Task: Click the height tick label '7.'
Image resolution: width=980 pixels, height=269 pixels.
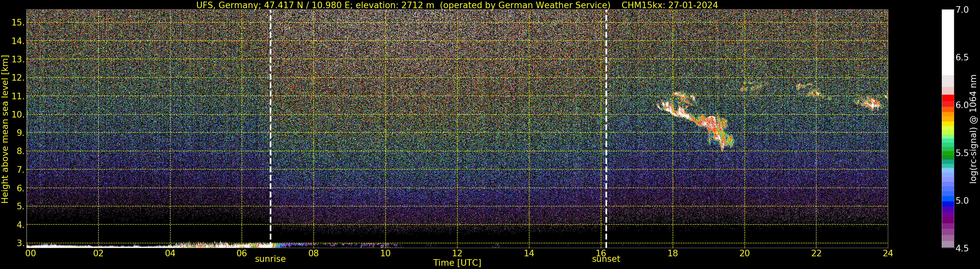Action: [x=20, y=170]
